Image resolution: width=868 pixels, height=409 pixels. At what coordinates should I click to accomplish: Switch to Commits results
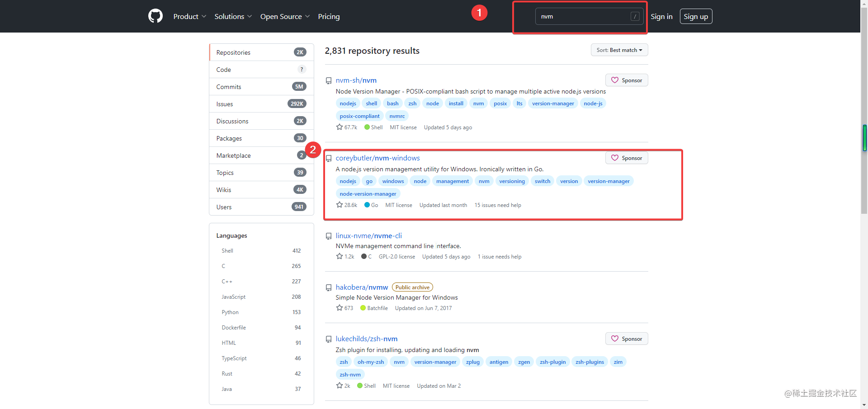pyautogui.click(x=261, y=87)
